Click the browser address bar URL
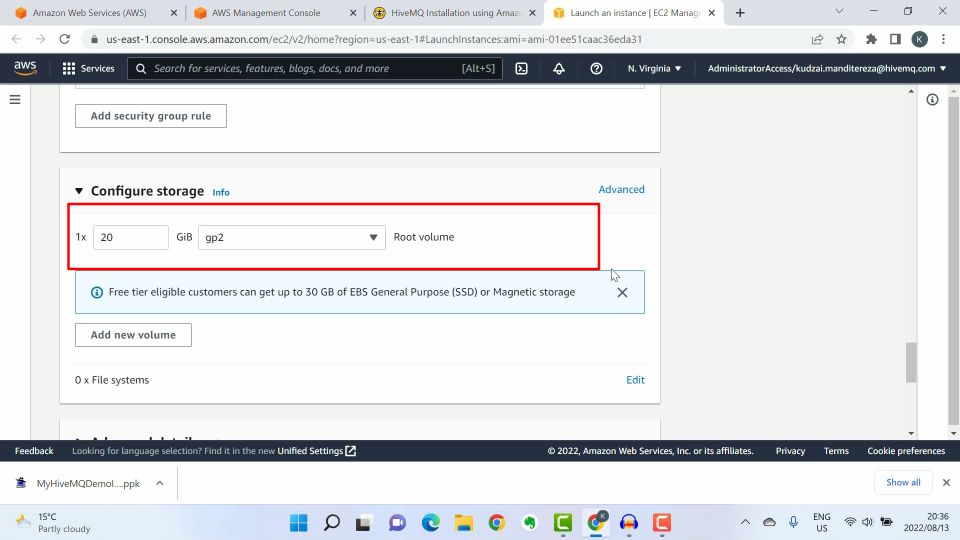The height and width of the screenshot is (540, 960). [373, 39]
